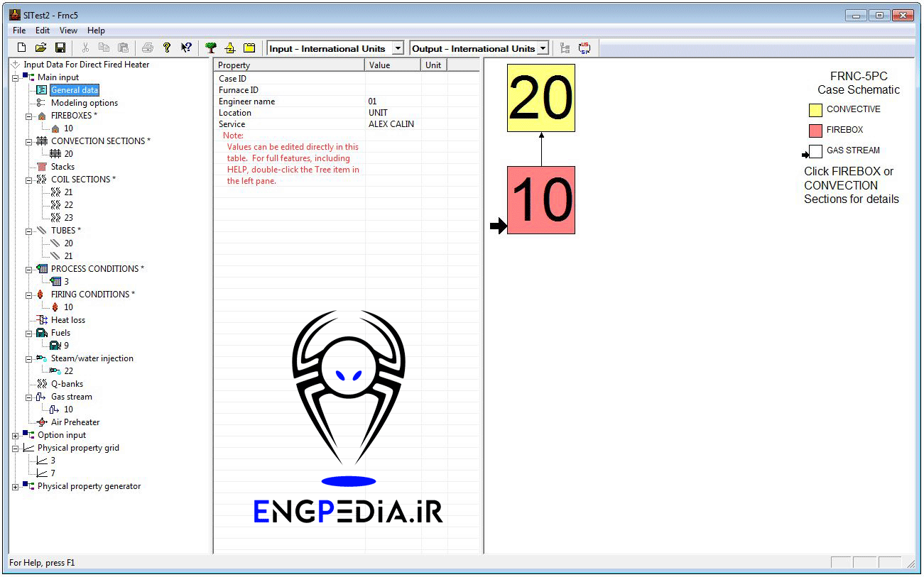Collapse the FIREBOXES tree node
This screenshot has height=577, width=924.
tap(29, 116)
